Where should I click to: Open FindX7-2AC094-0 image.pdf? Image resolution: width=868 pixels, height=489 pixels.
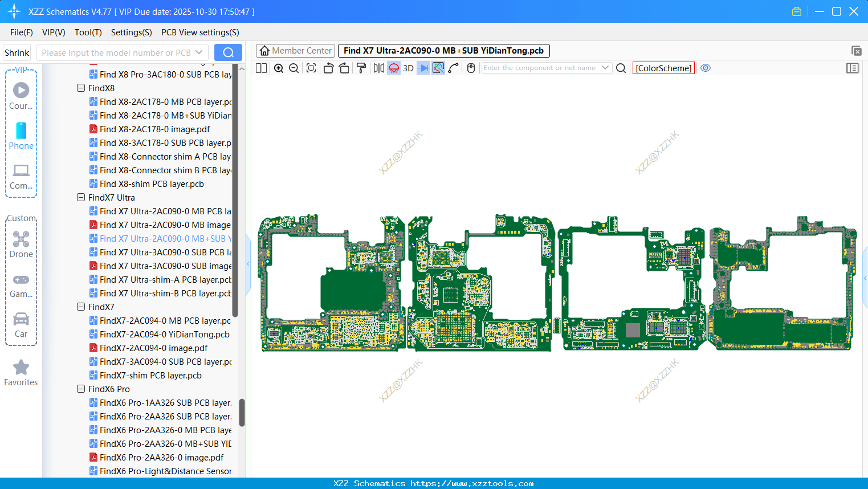[x=148, y=348]
